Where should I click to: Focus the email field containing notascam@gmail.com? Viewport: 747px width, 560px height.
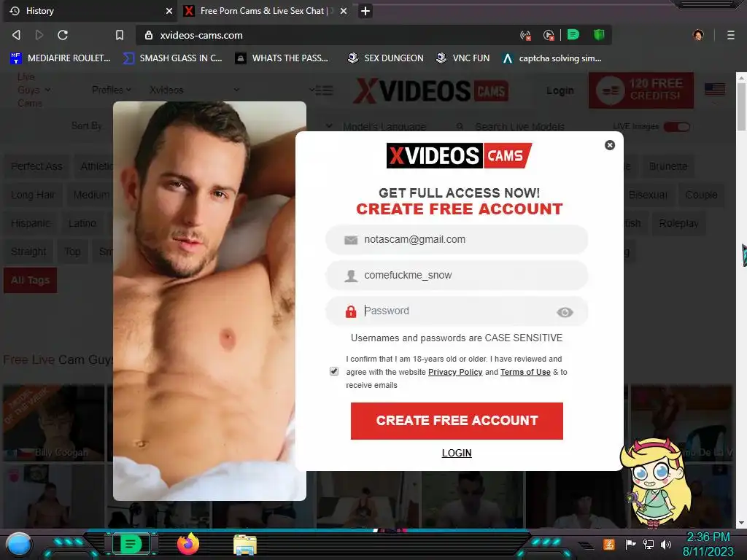457,239
